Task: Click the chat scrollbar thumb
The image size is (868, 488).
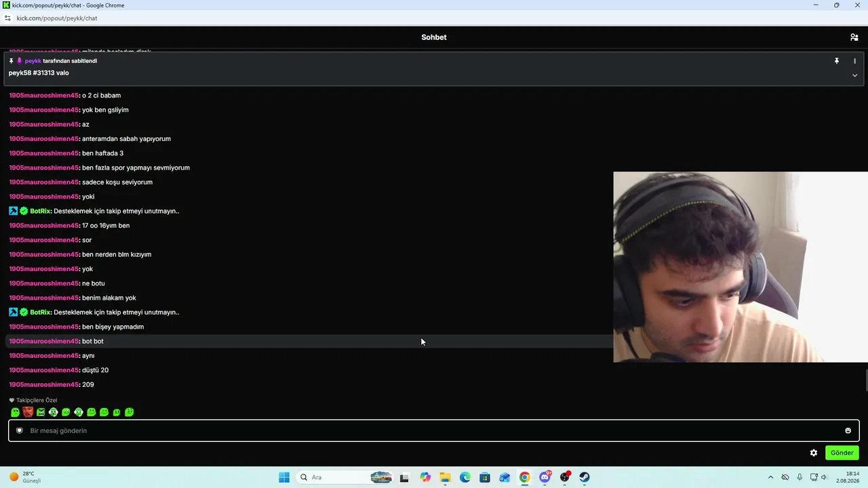Action: (x=865, y=381)
